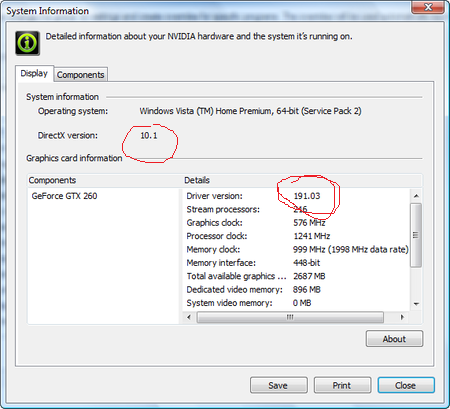450x409 pixels.
Task: Click the green NVIDIA information icon
Action: (x=27, y=43)
